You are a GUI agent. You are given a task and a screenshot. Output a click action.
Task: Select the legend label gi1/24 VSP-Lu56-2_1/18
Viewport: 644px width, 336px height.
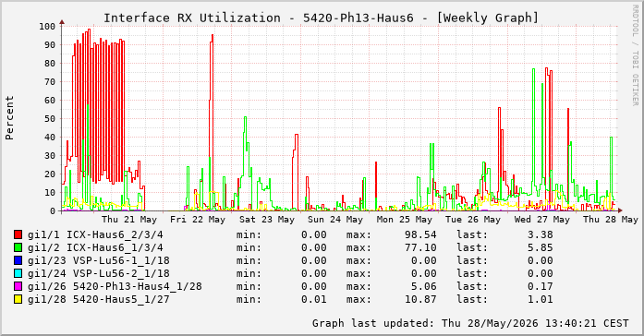coord(99,273)
